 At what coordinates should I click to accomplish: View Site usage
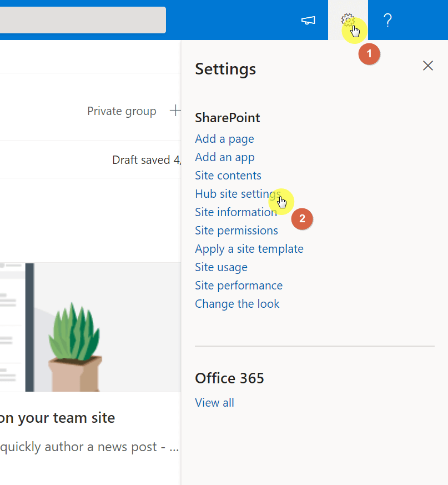(221, 267)
